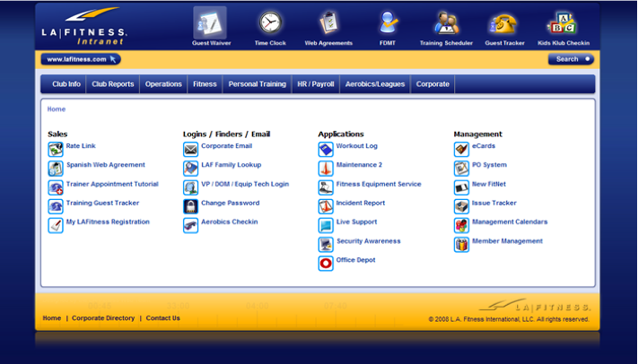Open the Club Info menu
The image size is (638, 364).
[66, 84]
